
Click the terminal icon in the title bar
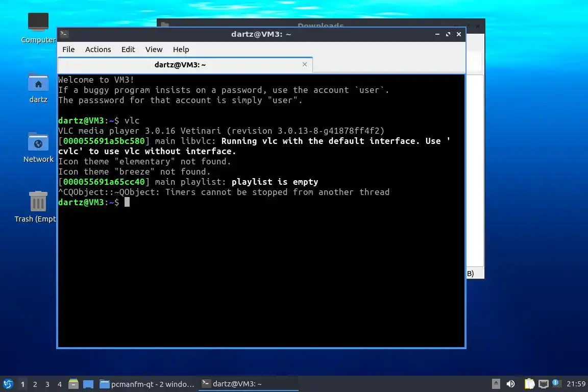(x=64, y=34)
